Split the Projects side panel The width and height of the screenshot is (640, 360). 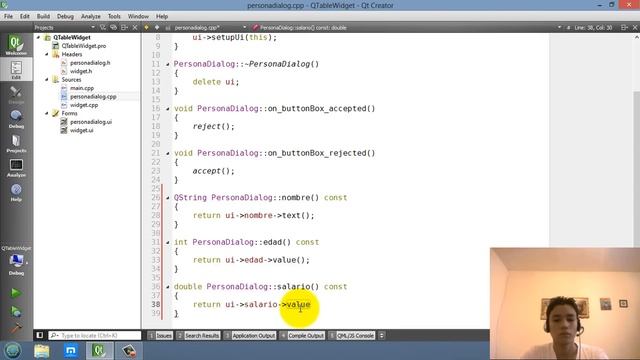point(124,27)
